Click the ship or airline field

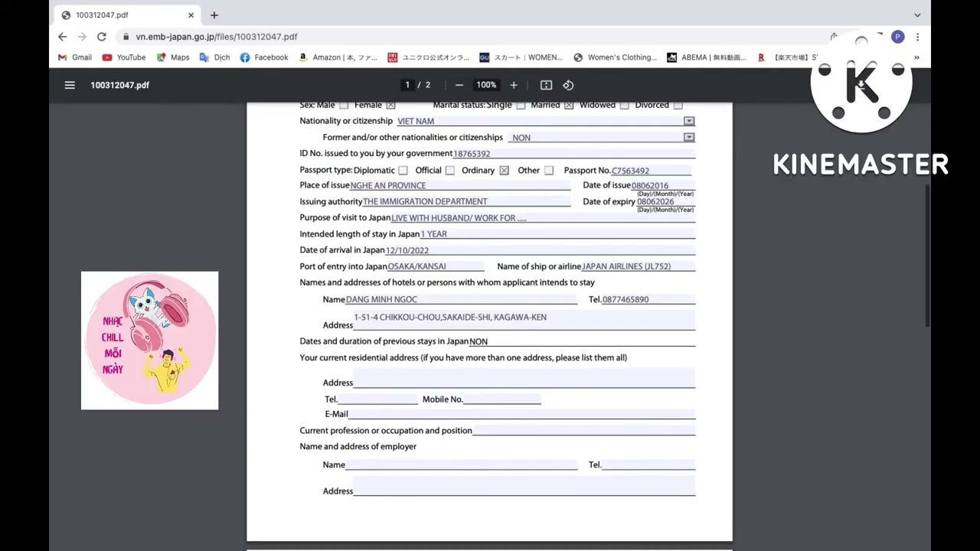coord(638,266)
